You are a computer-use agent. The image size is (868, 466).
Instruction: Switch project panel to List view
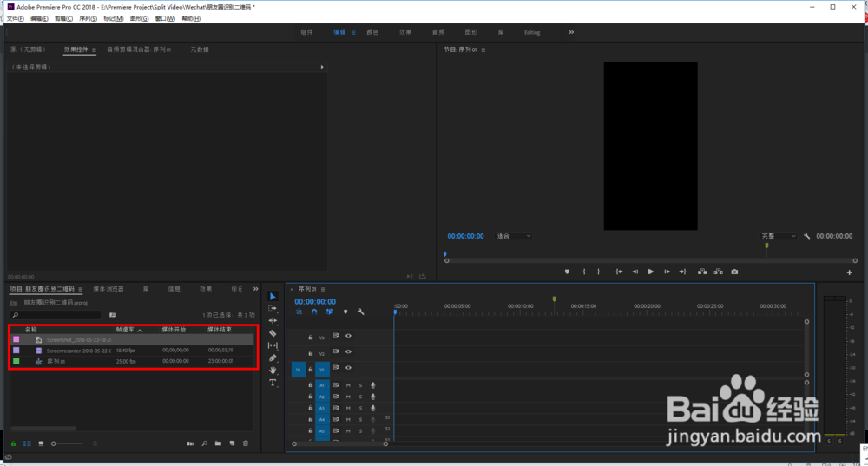(x=27, y=443)
